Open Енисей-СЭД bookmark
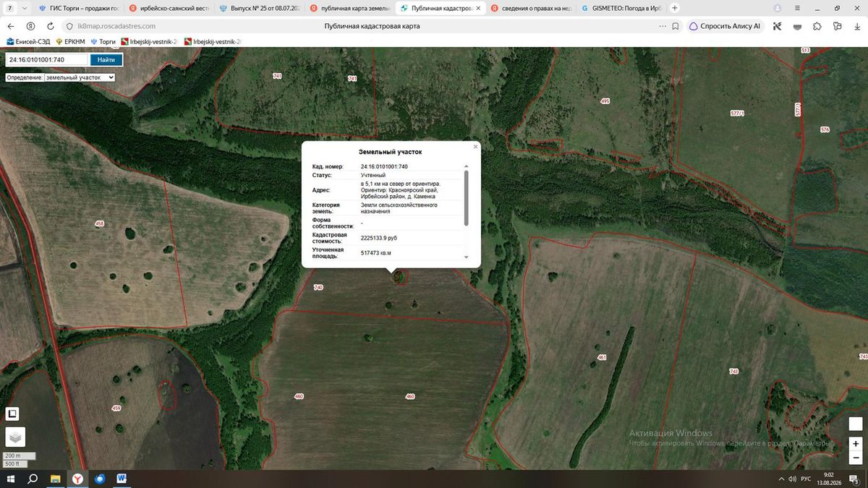 [28, 42]
